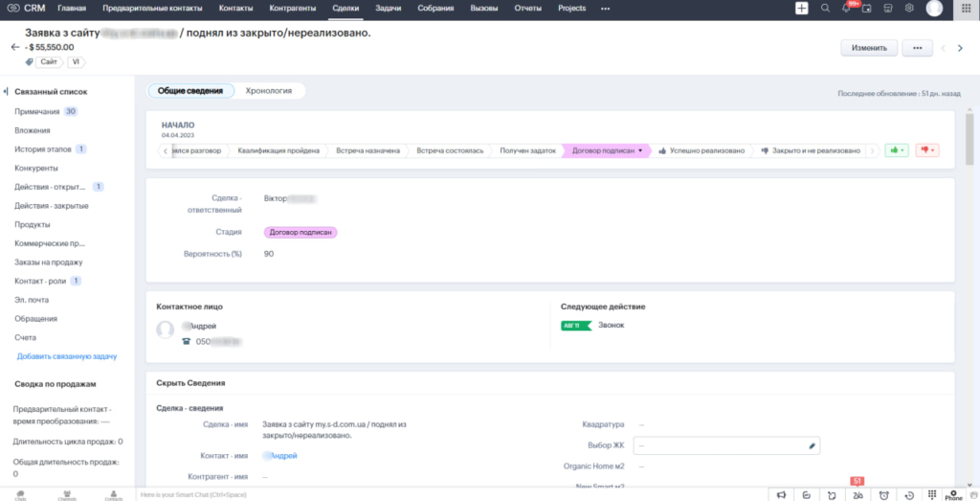Go to the Главная tab
The image size is (980, 501).
point(72,8)
